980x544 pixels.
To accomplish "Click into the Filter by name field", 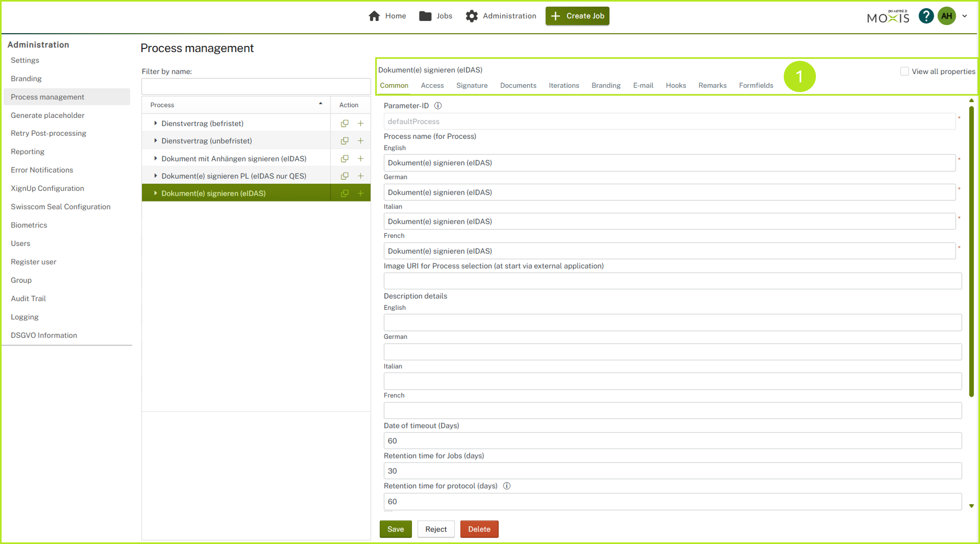I will 256,87.
